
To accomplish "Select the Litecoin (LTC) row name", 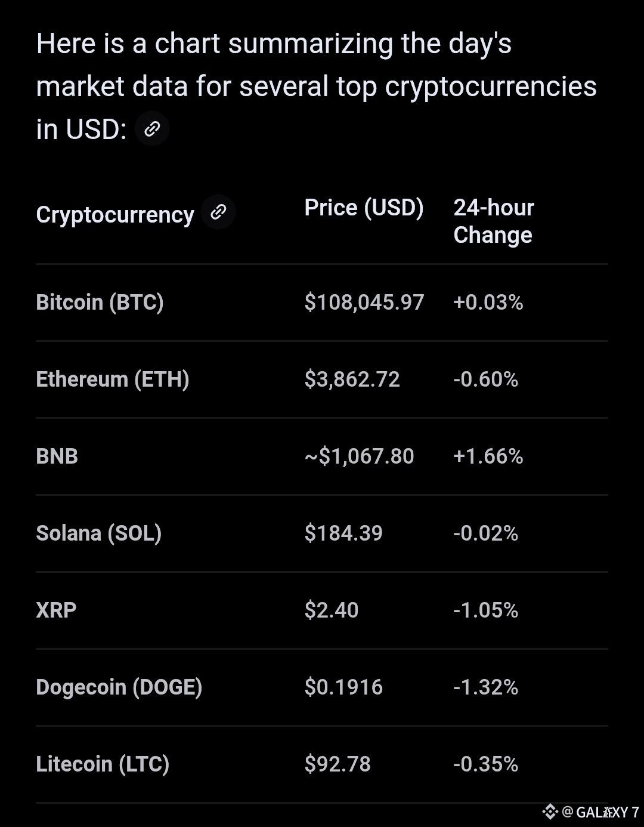I will (103, 764).
